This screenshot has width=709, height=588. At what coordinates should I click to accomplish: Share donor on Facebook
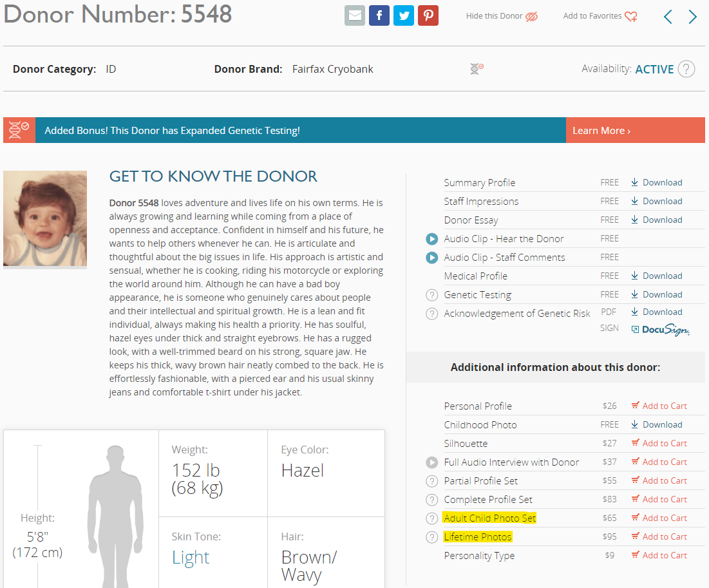(x=379, y=15)
